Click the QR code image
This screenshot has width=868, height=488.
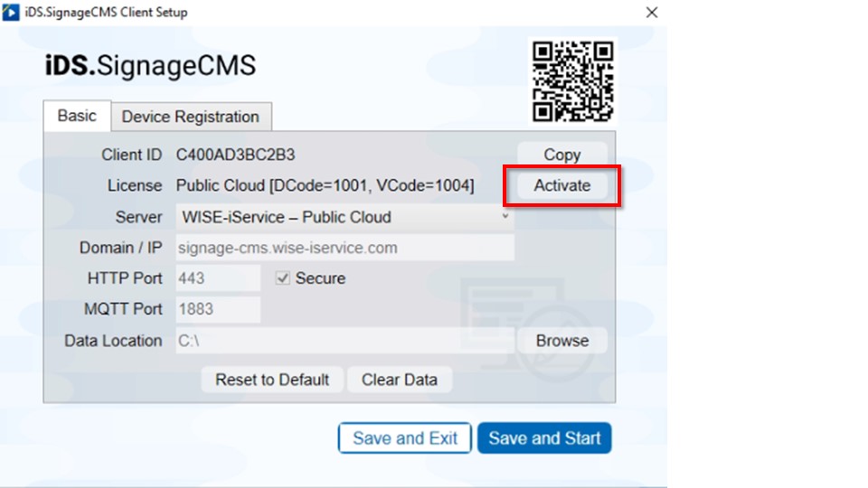(x=573, y=81)
